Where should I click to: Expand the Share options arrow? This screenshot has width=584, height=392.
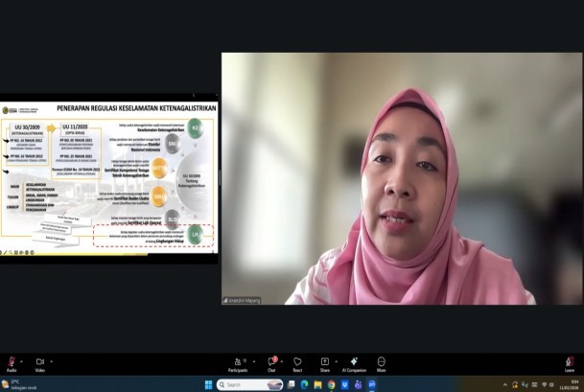(x=336, y=361)
